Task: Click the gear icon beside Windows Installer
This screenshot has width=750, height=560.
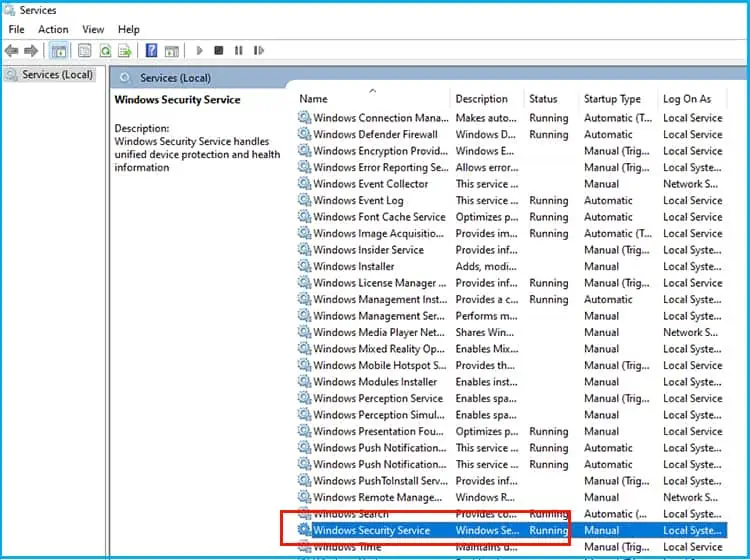Action: pyautogui.click(x=304, y=266)
